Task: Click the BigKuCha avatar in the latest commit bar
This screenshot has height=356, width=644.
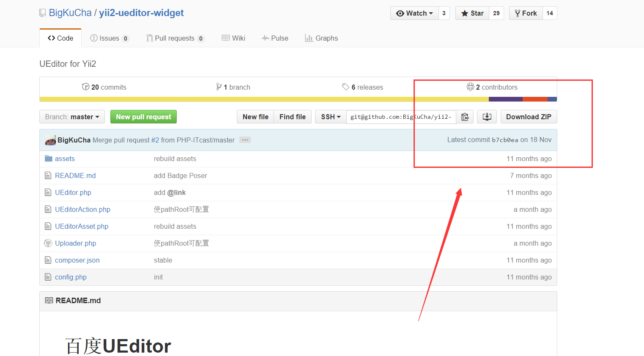Action: [x=50, y=140]
